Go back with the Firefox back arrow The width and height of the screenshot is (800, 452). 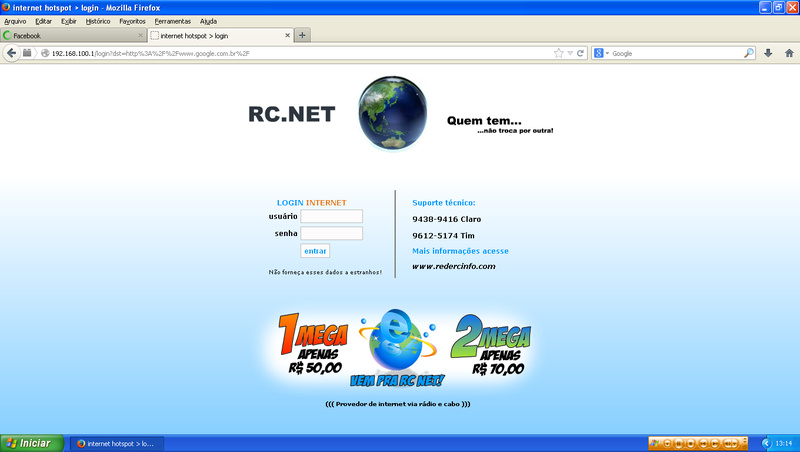[x=11, y=53]
